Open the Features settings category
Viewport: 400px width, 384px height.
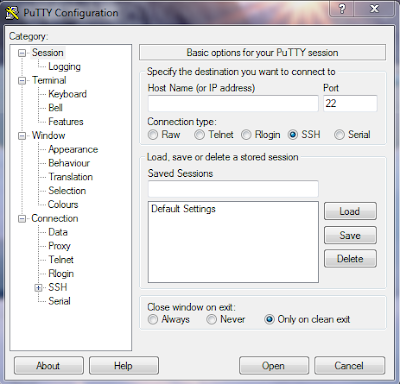pos(66,122)
